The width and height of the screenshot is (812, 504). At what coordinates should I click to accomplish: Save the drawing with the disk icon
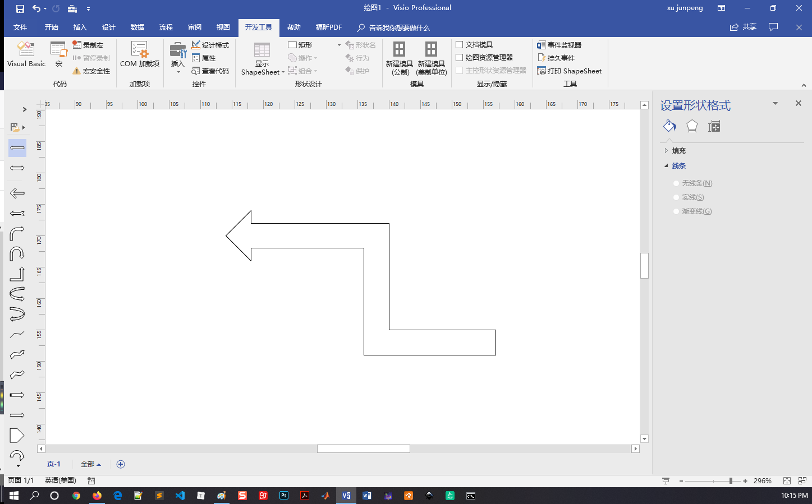coord(20,8)
